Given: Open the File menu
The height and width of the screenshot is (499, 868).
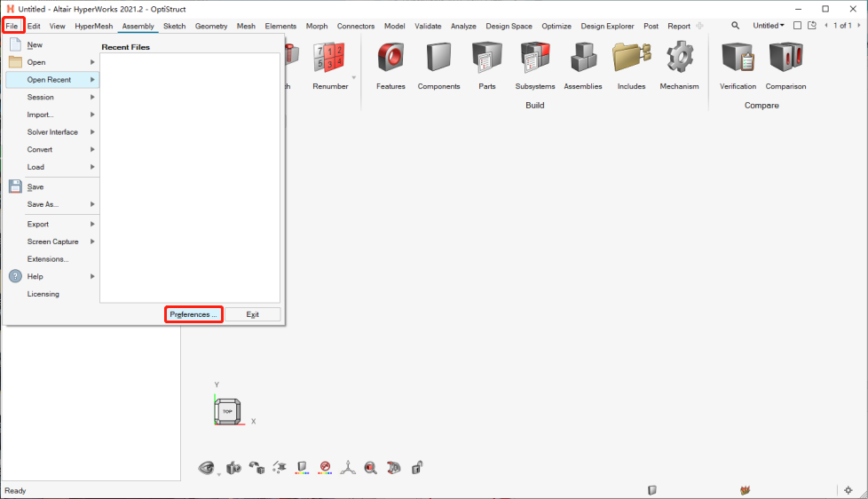Looking at the screenshot, I should coord(12,26).
